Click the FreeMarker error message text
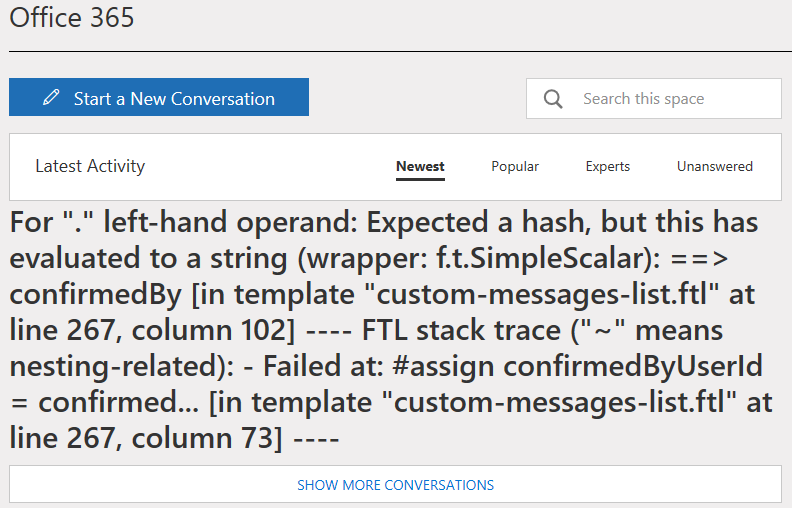 coord(380,330)
